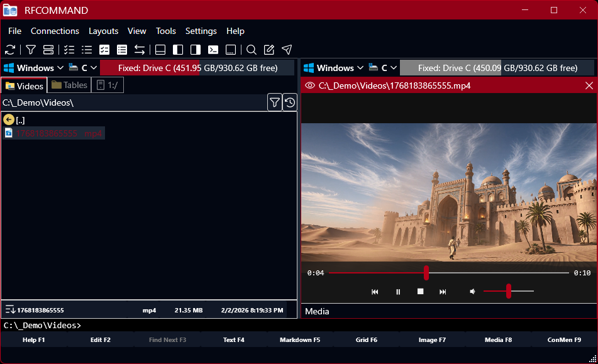
Task: Close the video preview panel
Action: [x=589, y=85]
